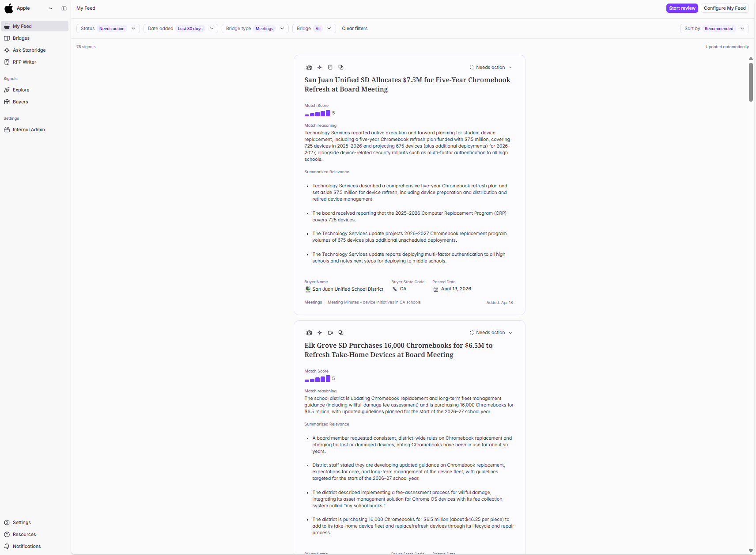Open Internal Admin in the sidebar

(34, 130)
